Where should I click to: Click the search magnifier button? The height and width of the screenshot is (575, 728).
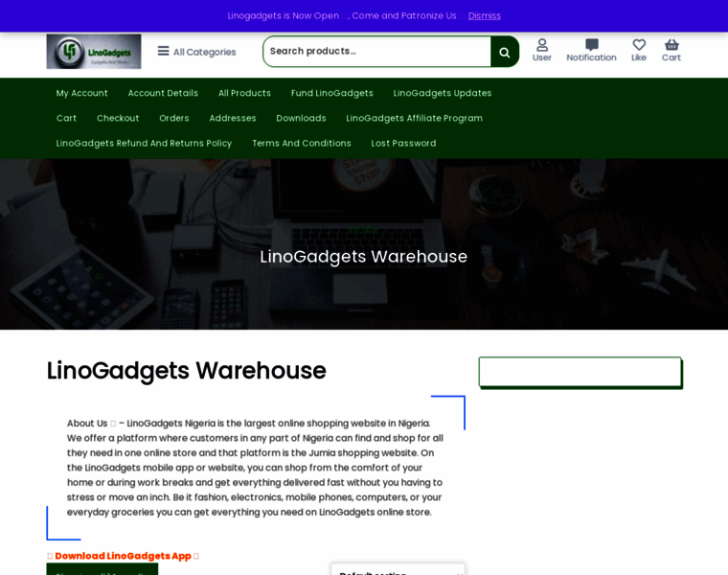coord(505,52)
